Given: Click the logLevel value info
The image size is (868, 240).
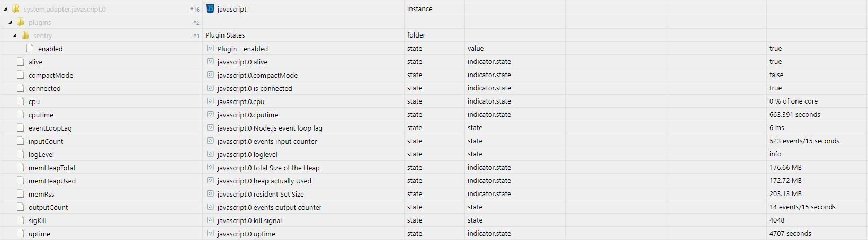Looking at the screenshot, I should pyautogui.click(x=775, y=154).
